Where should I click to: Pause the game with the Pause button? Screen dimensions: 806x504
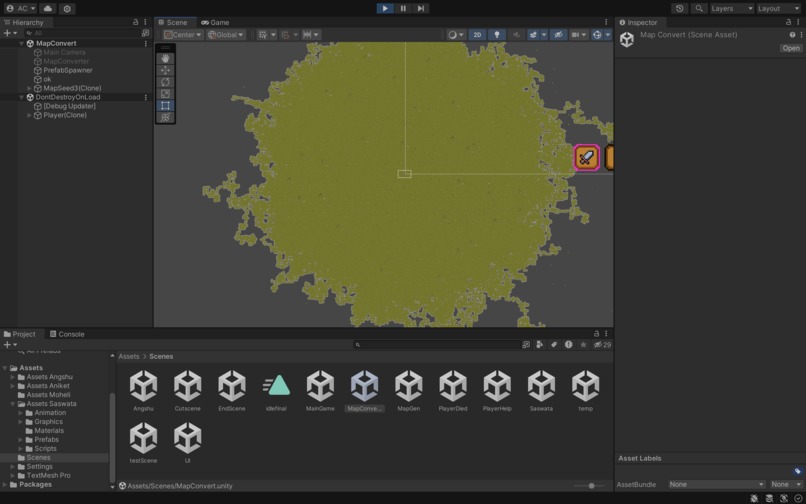[403, 8]
